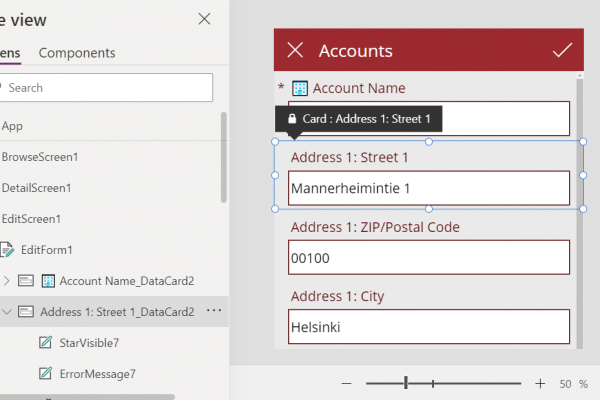
Task: Select EditScreen1 in the tree
Action: (31, 219)
